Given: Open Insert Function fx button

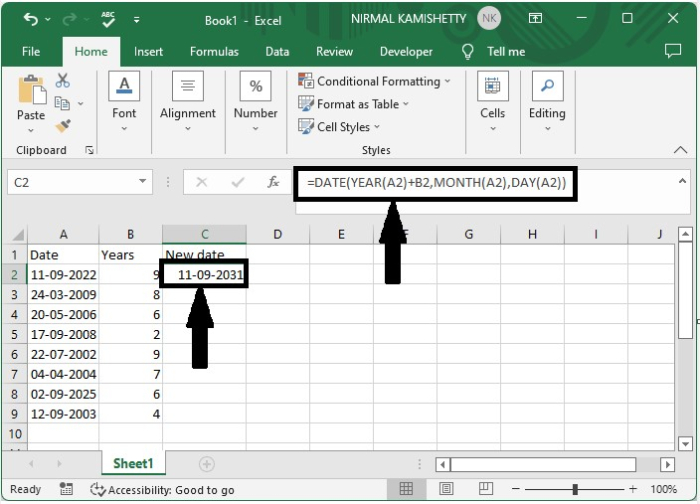Looking at the screenshot, I should coord(273,182).
